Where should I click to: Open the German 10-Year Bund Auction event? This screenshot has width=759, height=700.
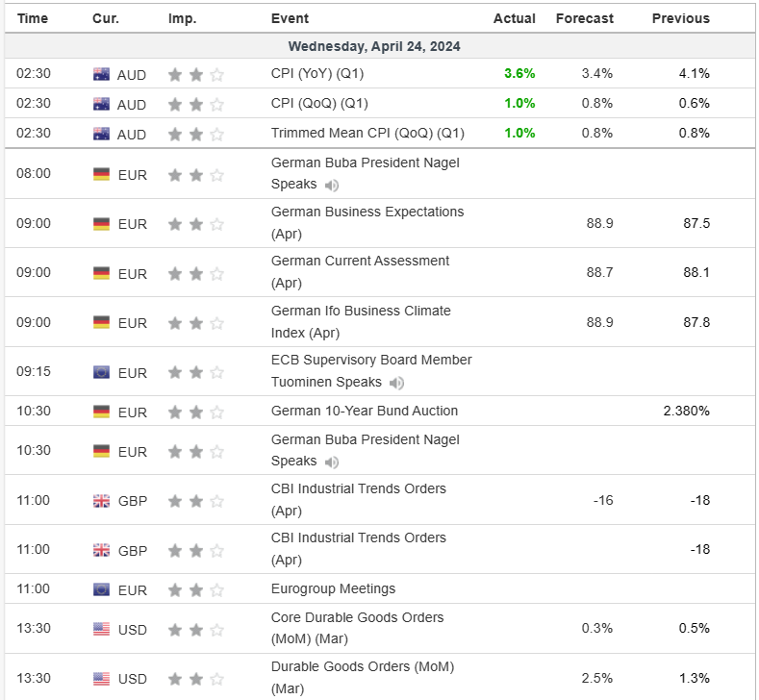tap(364, 412)
